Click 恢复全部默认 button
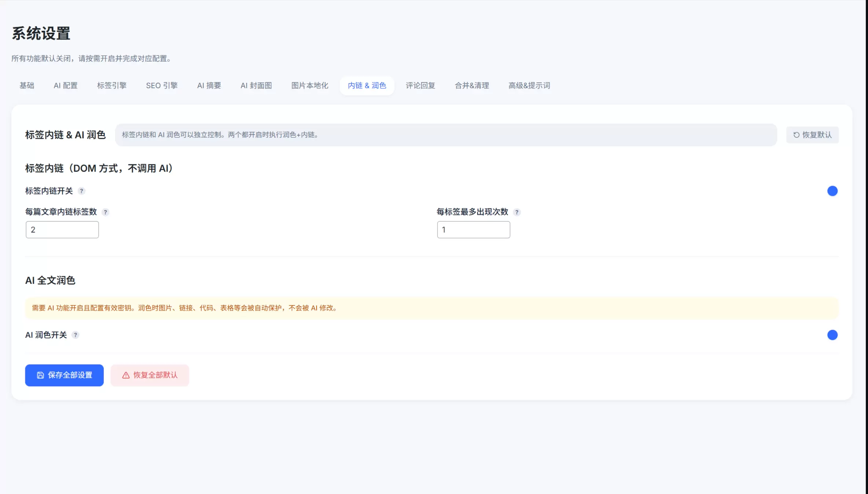Viewport: 868px width, 494px height. pyautogui.click(x=150, y=375)
